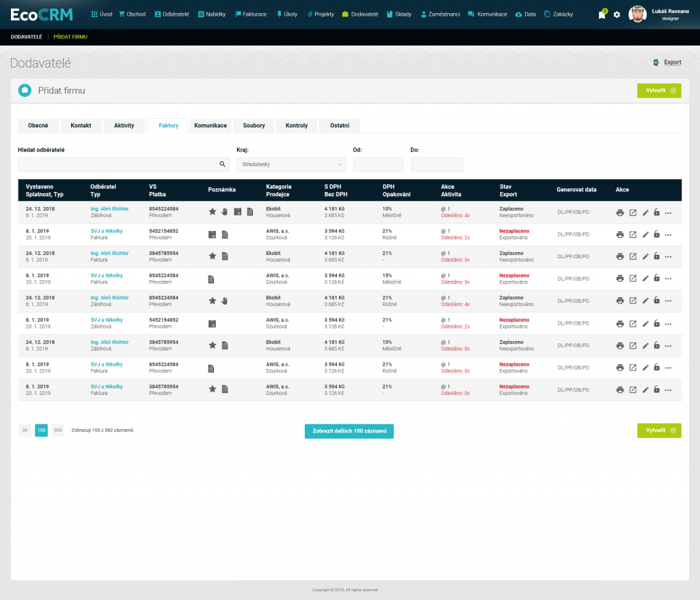The width and height of the screenshot is (700, 600).
Task: Select 300 records per page
Action: tap(57, 431)
